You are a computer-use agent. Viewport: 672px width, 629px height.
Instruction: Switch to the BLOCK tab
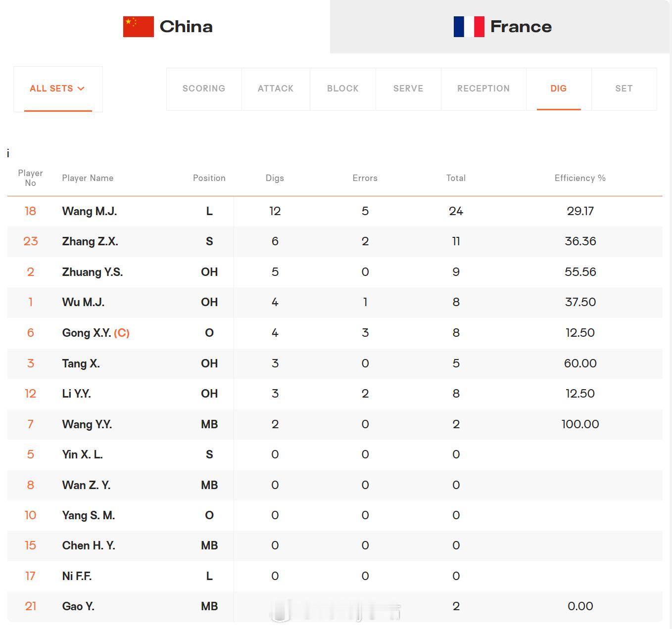343,89
